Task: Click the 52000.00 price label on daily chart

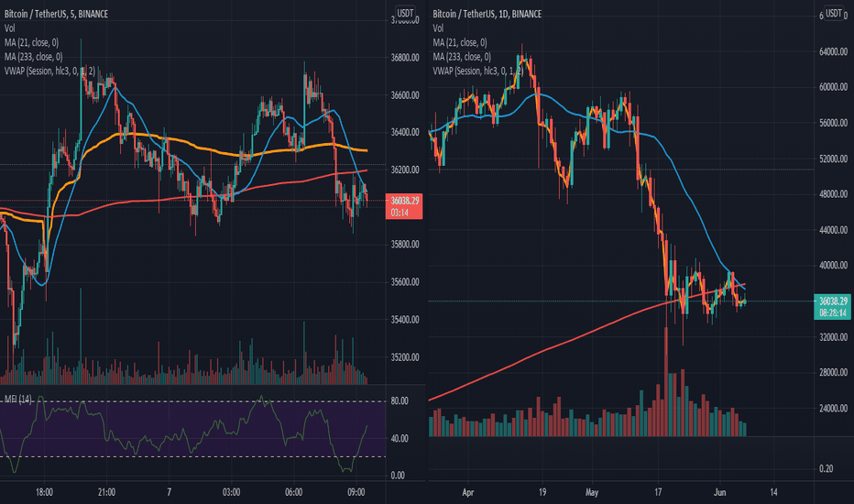Action: (x=833, y=159)
